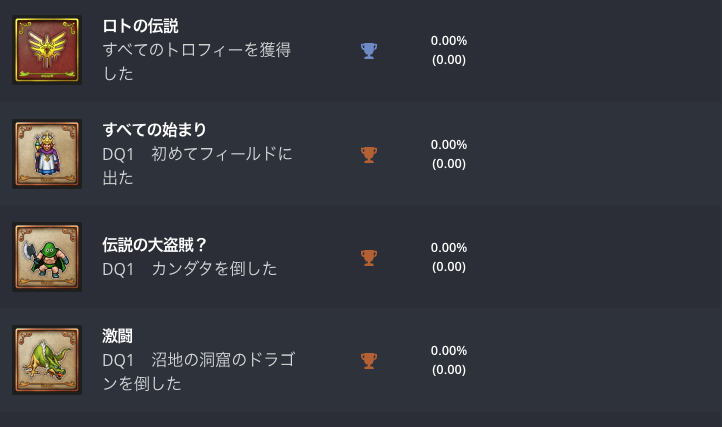Click the bronze trophy icon for 激闘
722x427 pixels.
click(x=369, y=360)
